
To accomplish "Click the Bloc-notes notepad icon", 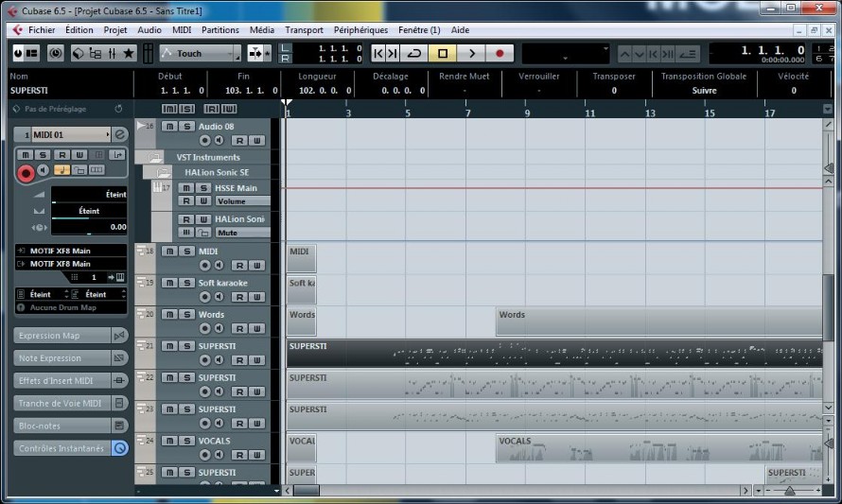I will click(119, 426).
